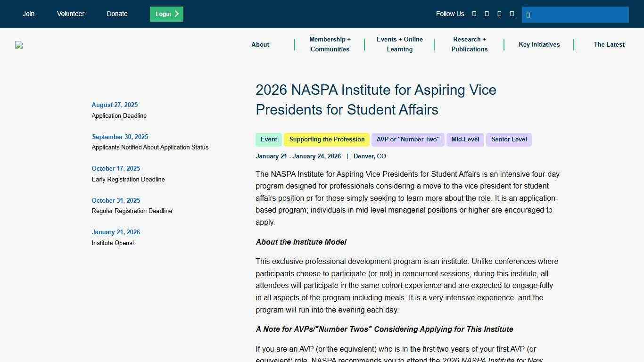Click the Join link

pyautogui.click(x=28, y=14)
